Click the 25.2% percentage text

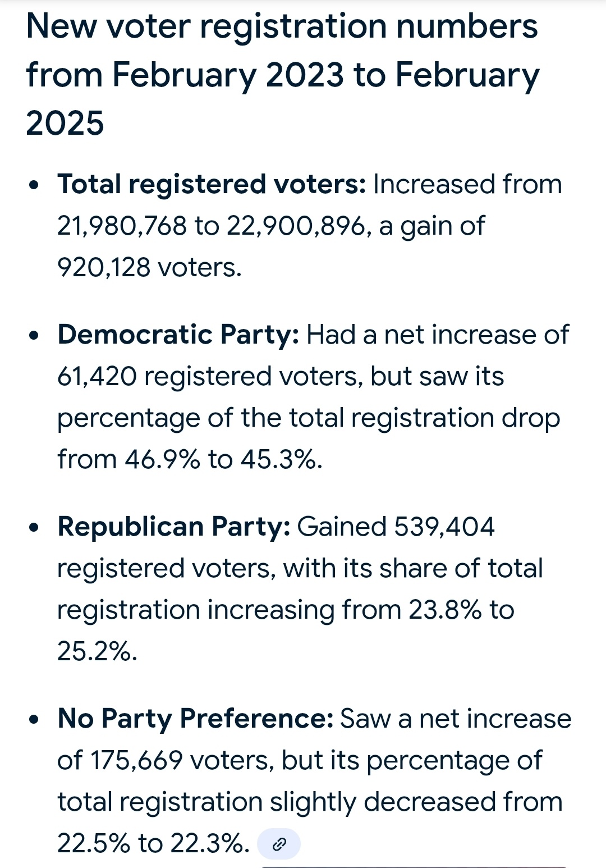coord(97,652)
